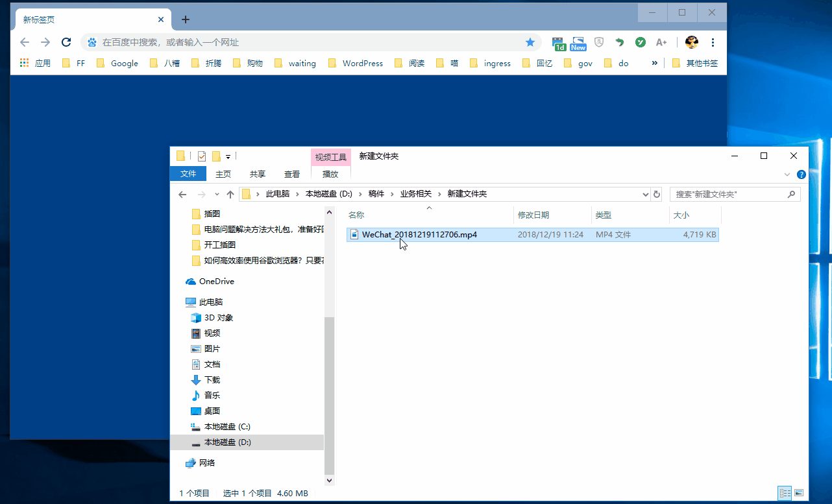Open the Chrome profile avatar menu
Screen dimensions: 832x504
(x=691, y=42)
